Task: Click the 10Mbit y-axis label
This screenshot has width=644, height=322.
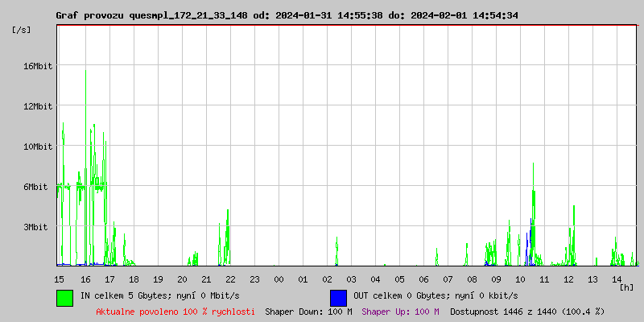Action: click(38, 147)
